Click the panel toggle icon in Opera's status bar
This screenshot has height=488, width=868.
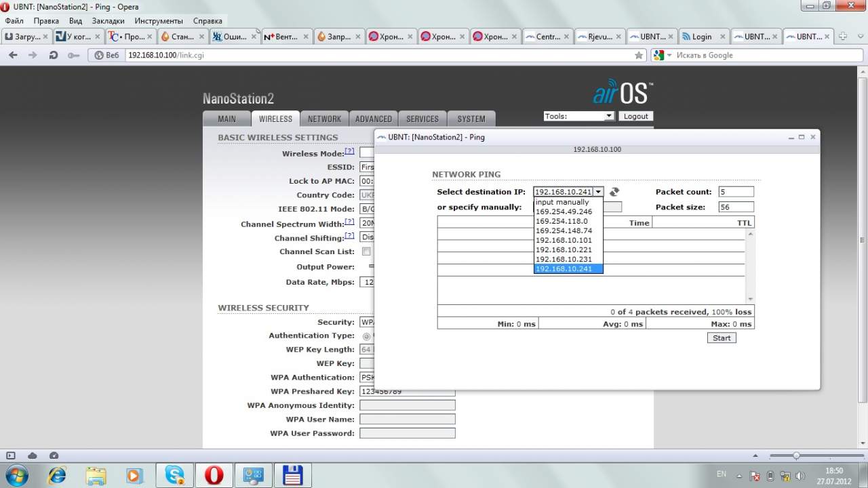10,455
